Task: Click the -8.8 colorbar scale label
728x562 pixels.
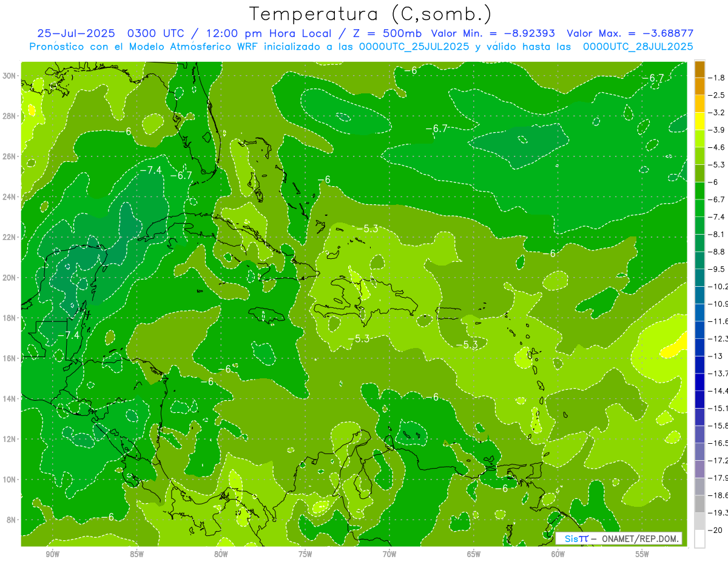Action: click(x=716, y=252)
